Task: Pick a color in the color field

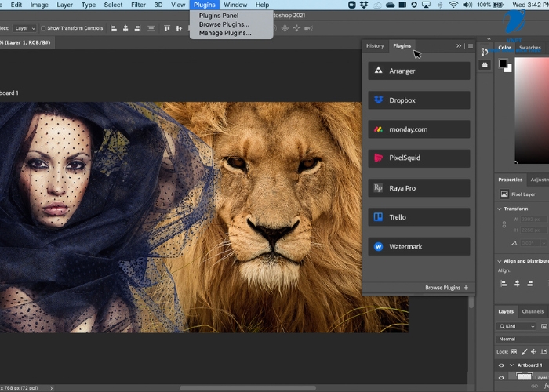Action: point(532,111)
